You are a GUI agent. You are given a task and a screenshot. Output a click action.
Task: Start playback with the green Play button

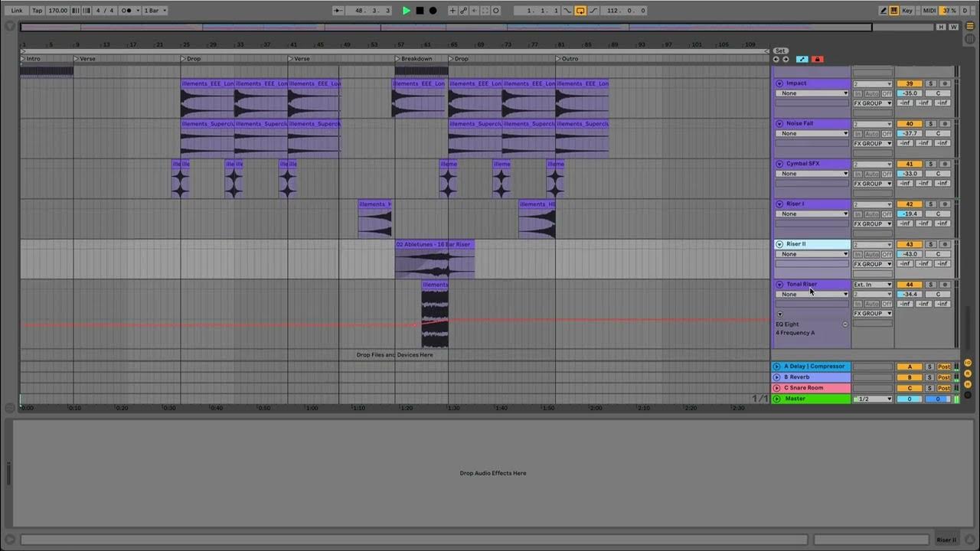(x=407, y=11)
